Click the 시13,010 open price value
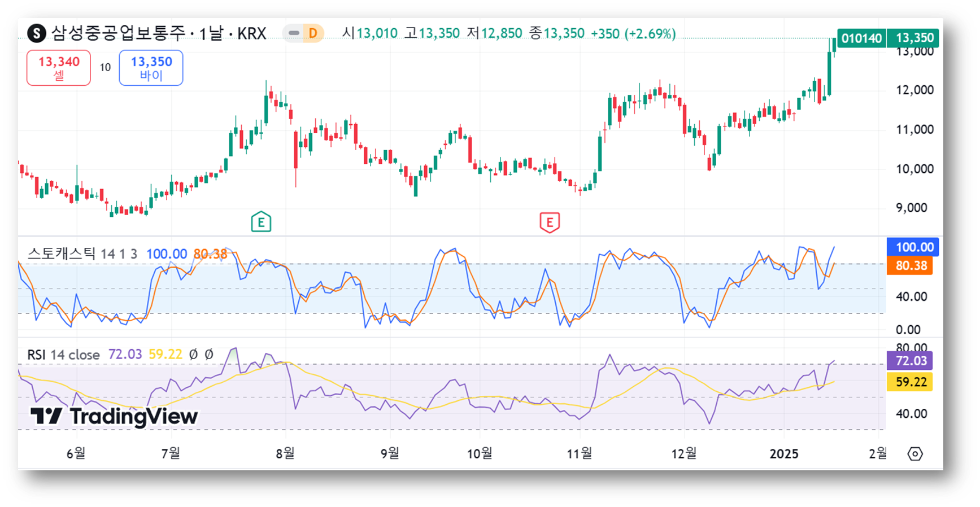This screenshot has height=507, width=980. 370,33
